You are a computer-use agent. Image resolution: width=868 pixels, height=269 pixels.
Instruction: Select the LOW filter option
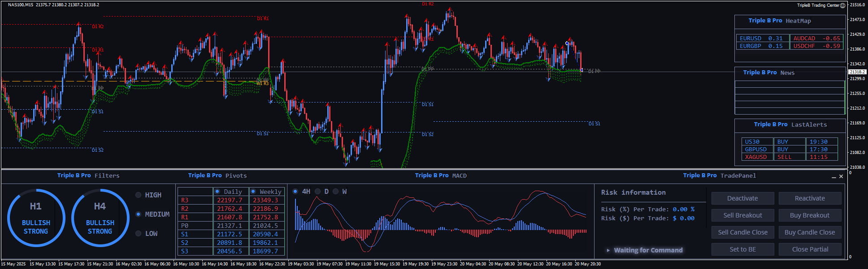139,234
